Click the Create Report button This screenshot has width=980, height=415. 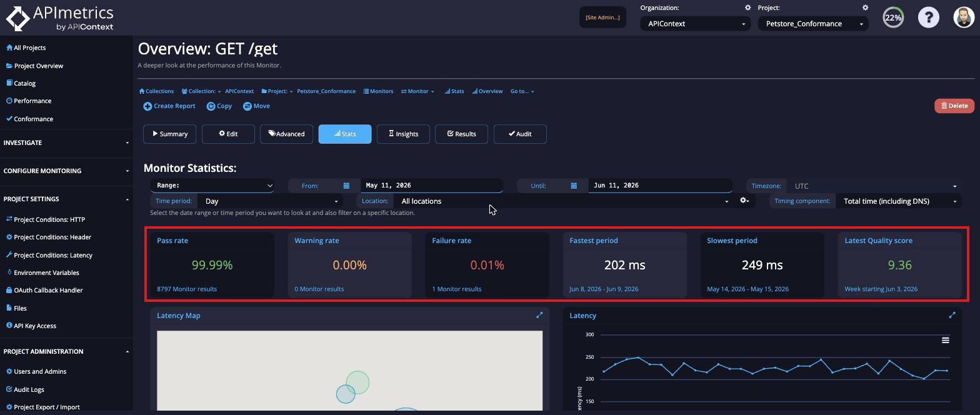point(169,106)
